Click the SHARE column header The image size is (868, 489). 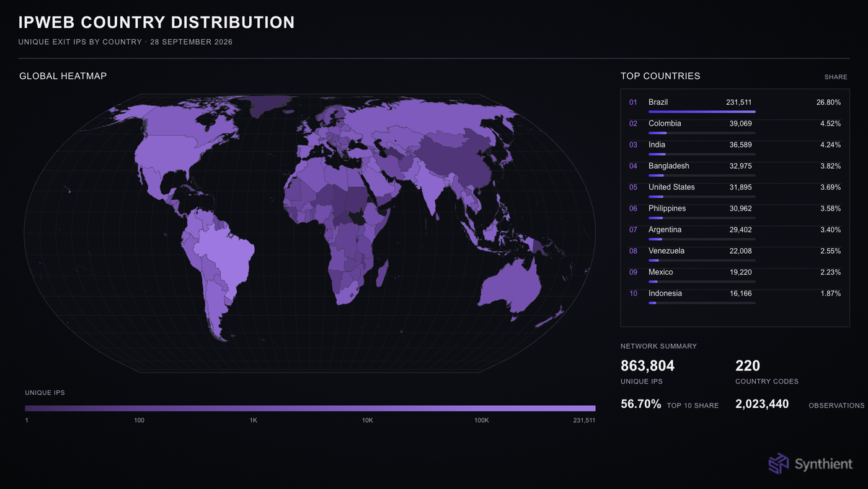pos(836,77)
